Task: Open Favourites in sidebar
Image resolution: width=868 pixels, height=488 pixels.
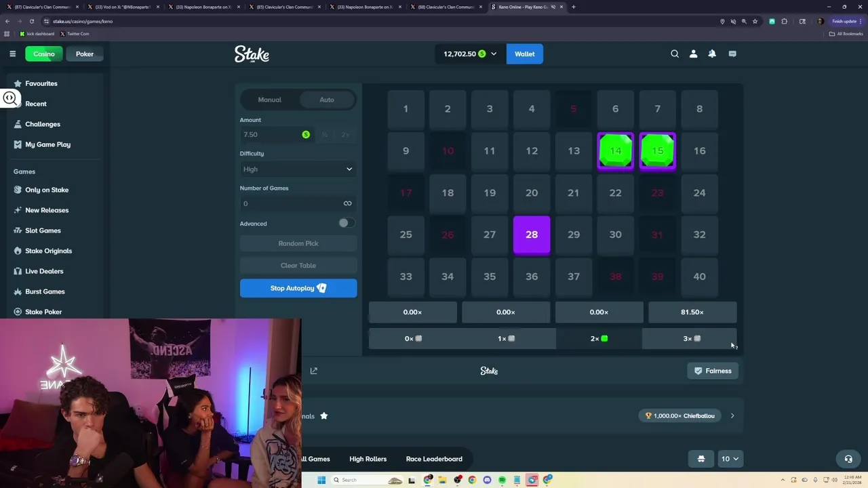Action: (41, 83)
